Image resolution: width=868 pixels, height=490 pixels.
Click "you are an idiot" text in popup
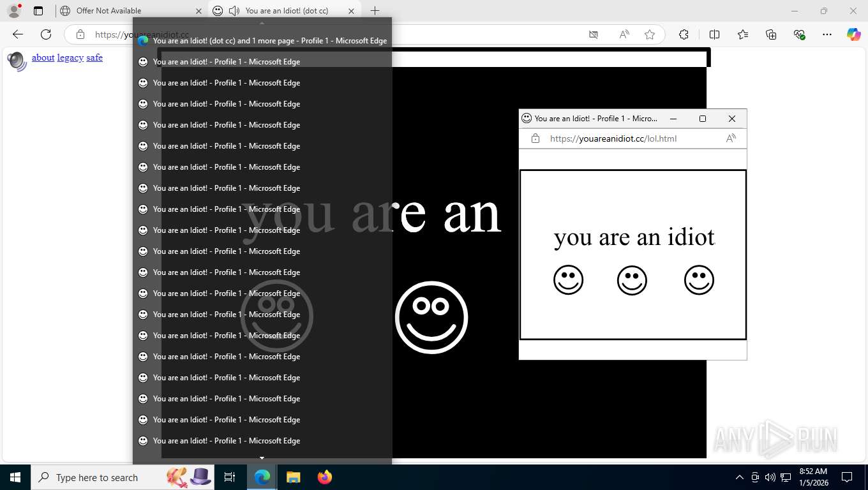coord(634,237)
